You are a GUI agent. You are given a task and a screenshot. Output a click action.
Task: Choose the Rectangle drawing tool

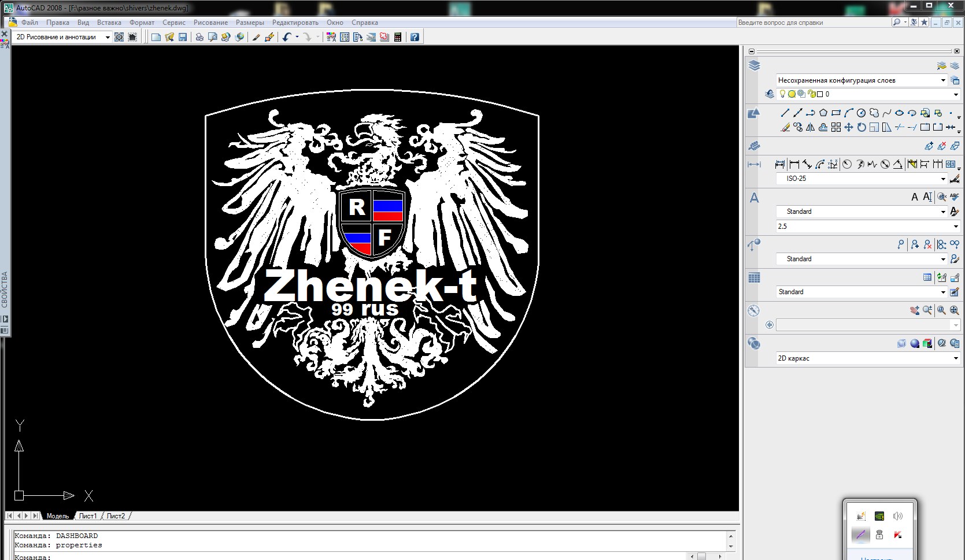click(x=835, y=113)
